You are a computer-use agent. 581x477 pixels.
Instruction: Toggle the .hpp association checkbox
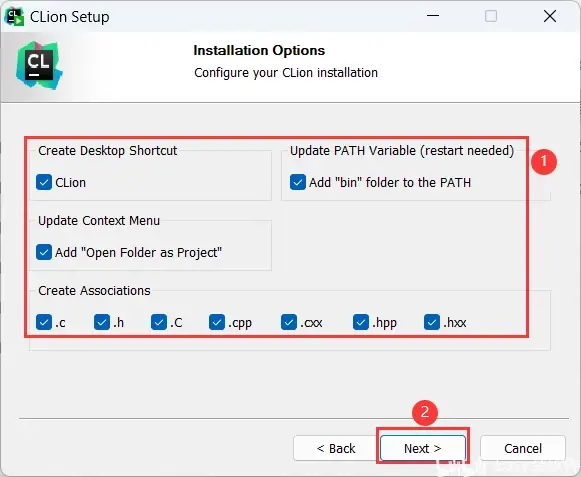(361, 322)
